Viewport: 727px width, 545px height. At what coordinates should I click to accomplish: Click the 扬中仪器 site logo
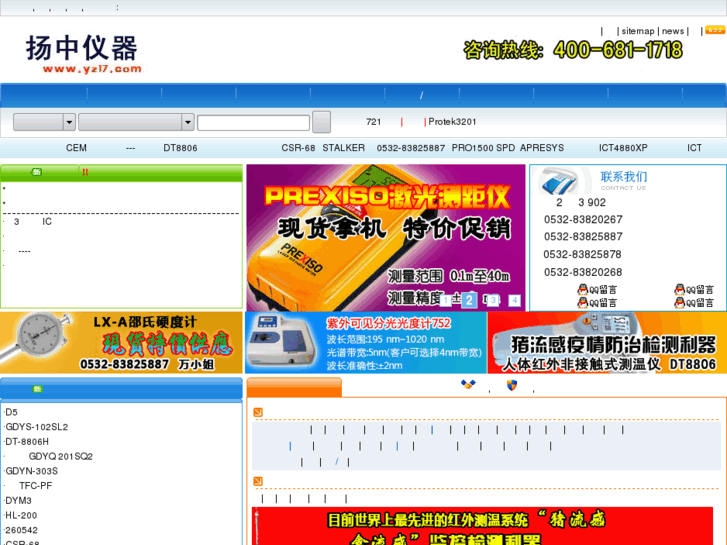83,54
